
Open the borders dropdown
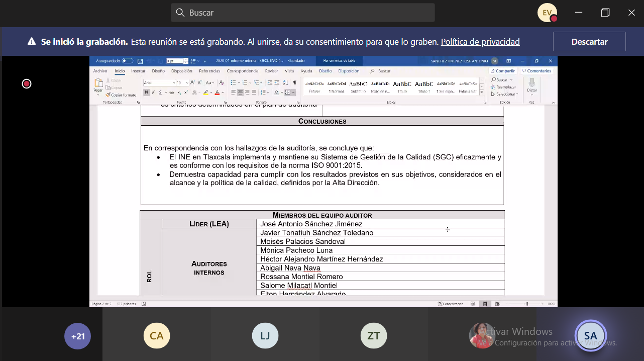click(294, 93)
